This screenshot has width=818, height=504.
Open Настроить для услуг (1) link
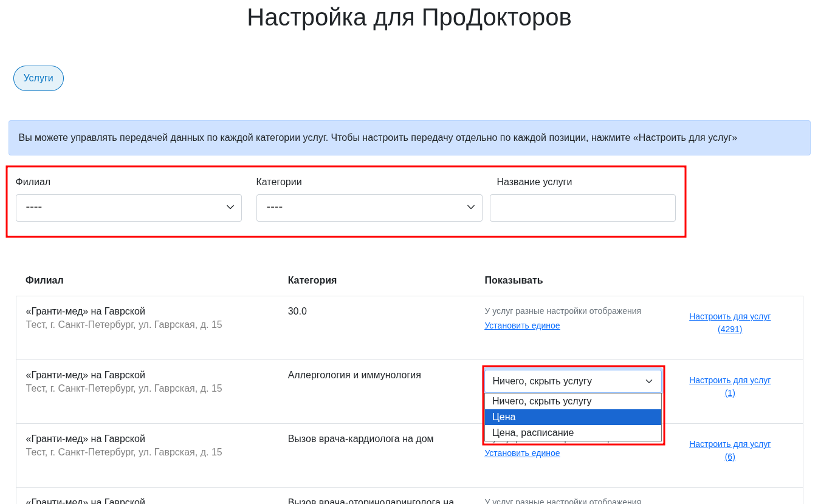point(730,386)
